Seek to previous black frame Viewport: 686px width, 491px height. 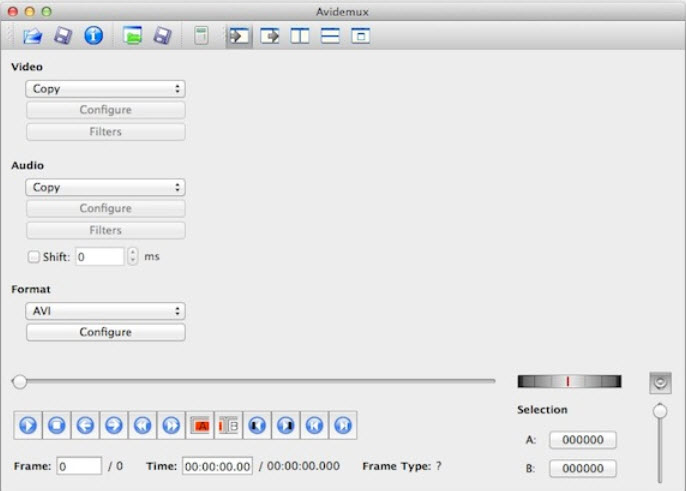click(257, 425)
